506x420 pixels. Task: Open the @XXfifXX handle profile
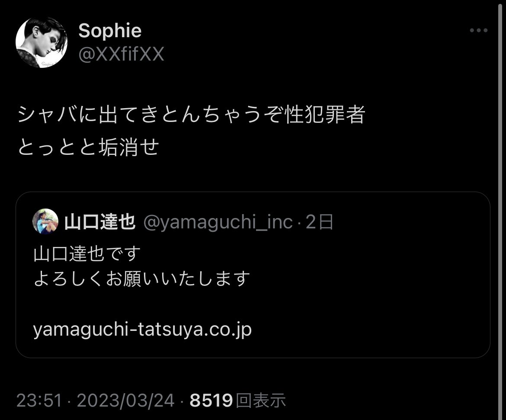[122, 54]
